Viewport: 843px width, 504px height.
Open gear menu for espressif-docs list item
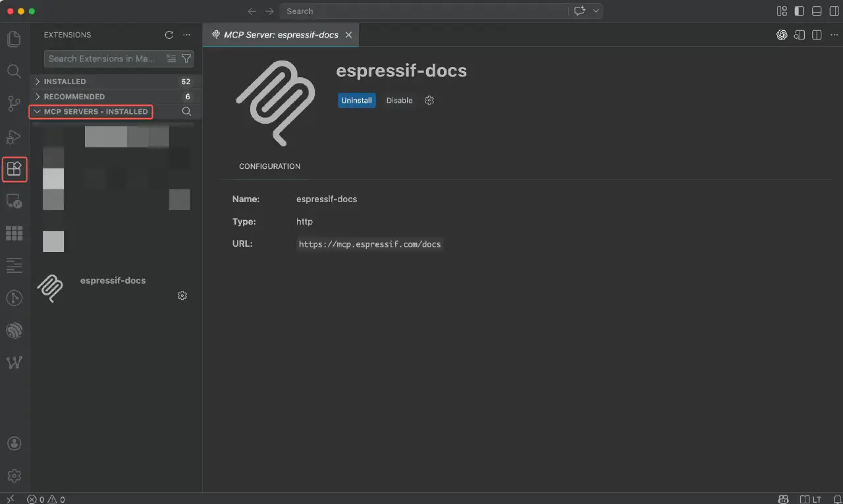pos(182,296)
